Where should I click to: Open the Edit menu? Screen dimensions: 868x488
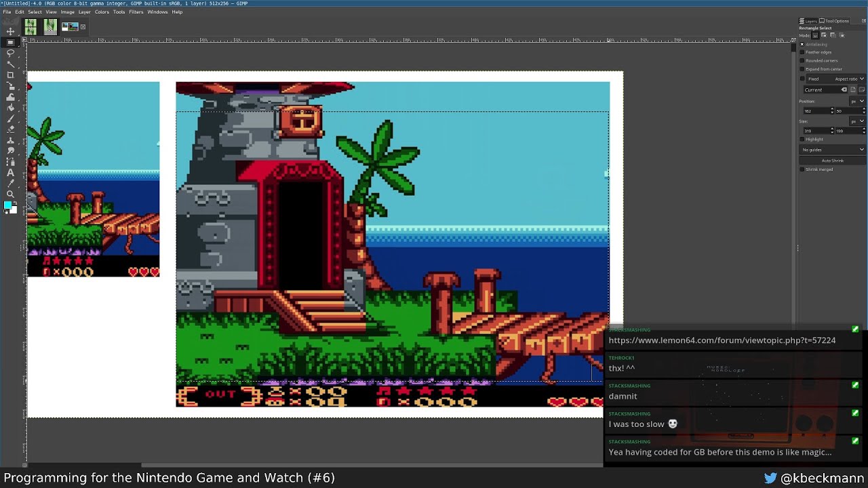click(x=20, y=12)
